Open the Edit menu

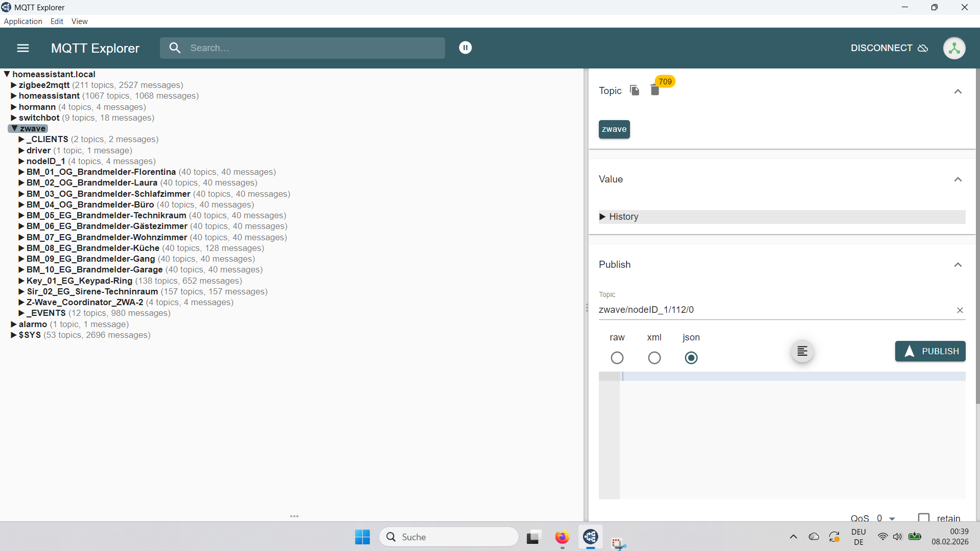(57, 21)
